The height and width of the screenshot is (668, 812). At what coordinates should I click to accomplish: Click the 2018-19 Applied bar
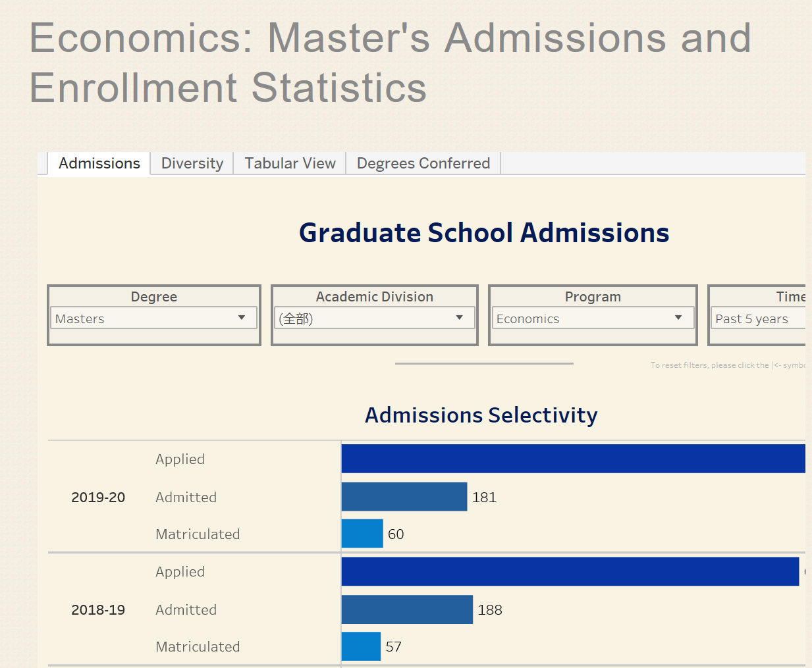point(570,571)
